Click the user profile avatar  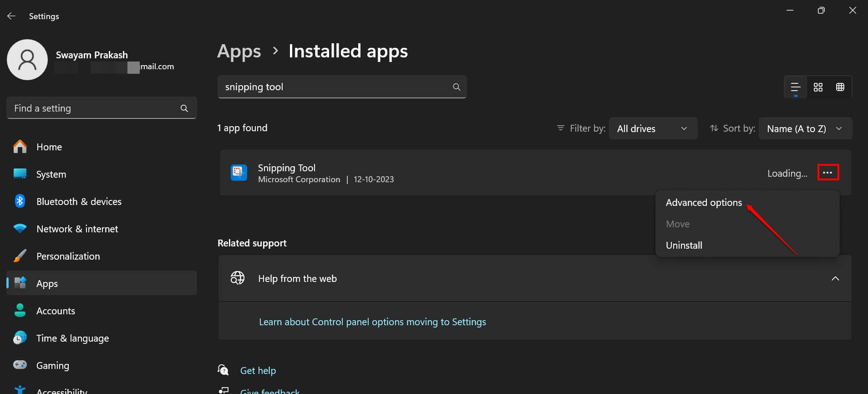(27, 60)
